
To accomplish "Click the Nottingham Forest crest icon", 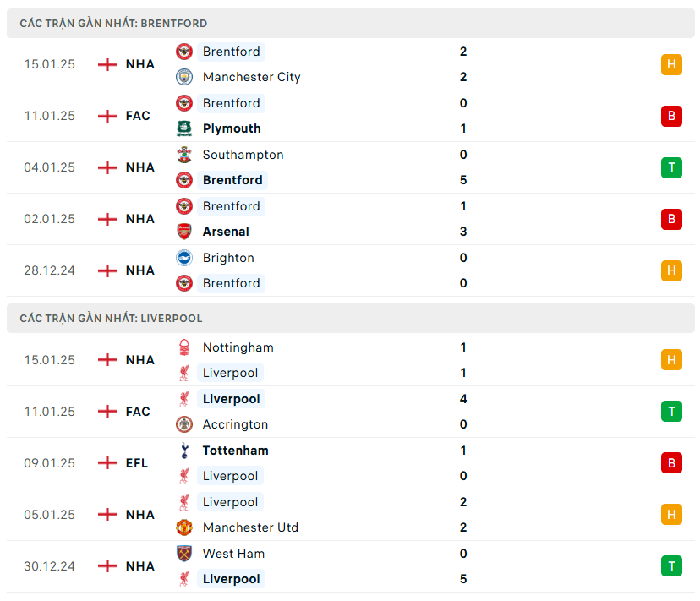I will [184, 347].
